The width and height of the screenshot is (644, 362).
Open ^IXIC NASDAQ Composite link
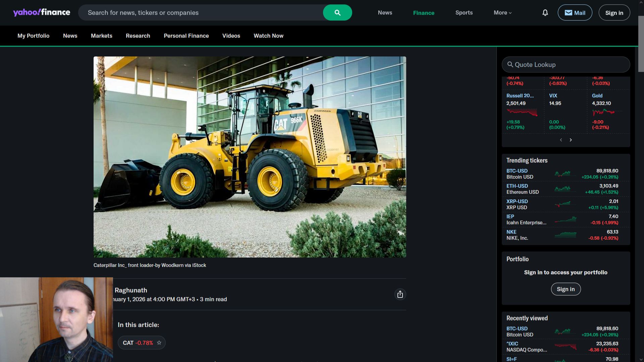pos(512,344)
